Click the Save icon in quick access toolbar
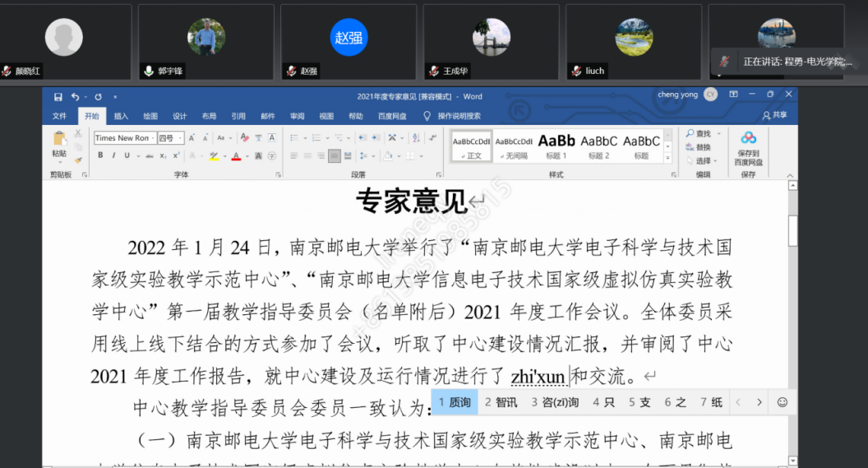This screenshot has height=468, width=868. pos(58,96)
